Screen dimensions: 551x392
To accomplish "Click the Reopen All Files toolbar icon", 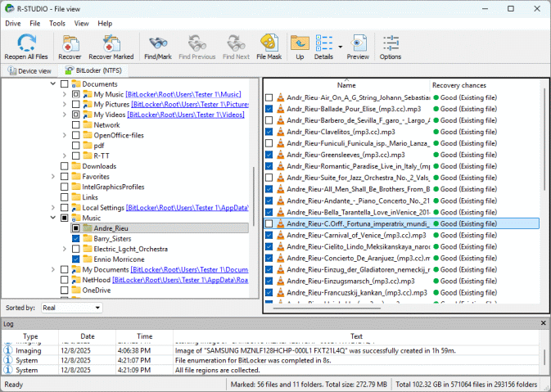I will coord(25,43).
